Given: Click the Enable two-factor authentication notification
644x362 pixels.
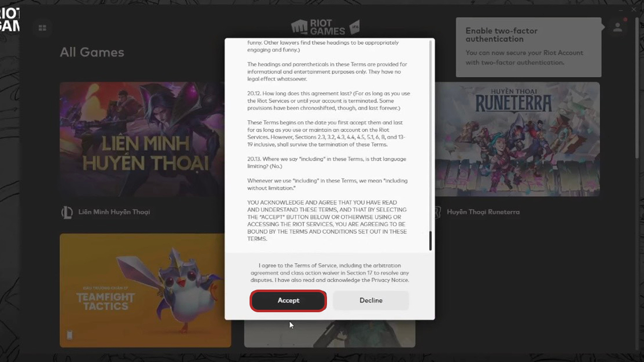Looking at the screenshot, I should 528,47.
